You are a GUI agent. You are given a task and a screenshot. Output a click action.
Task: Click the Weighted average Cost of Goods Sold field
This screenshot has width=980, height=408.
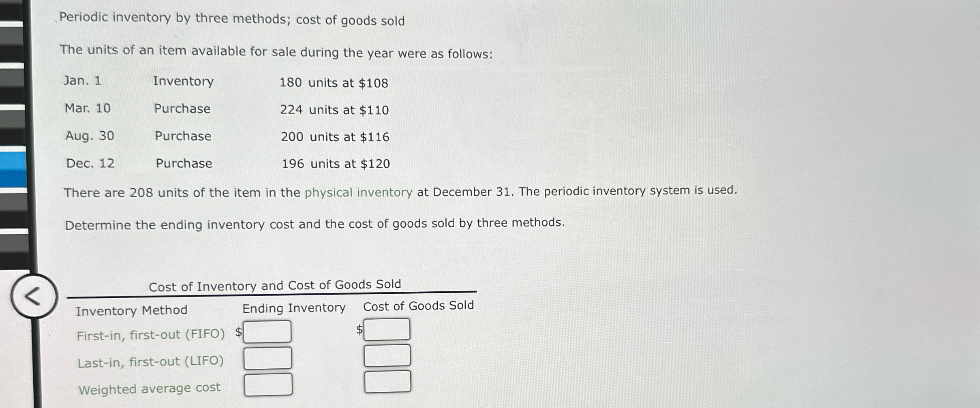pos(387,382)
